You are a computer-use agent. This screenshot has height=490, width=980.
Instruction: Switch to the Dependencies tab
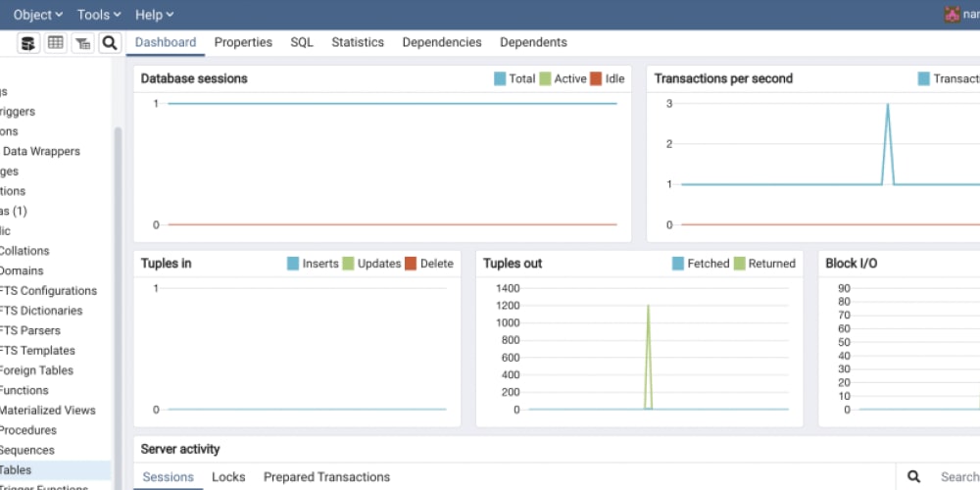click(442, 42)
